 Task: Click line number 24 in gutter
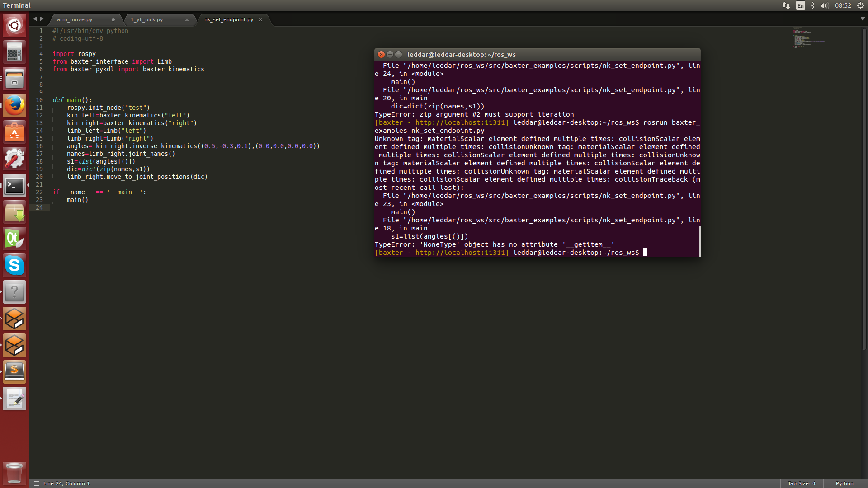[39, 207]
